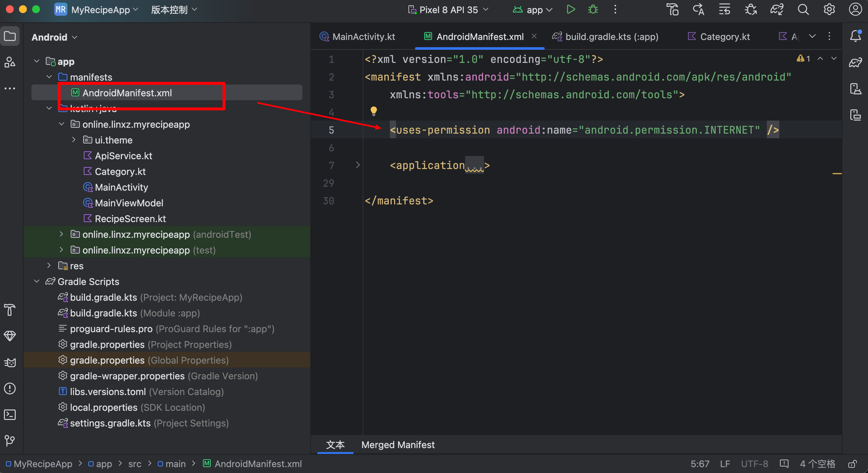The width and height of the screenshot is (868, 473).
Task: Open libs.versions.toml version catalog
Action: (141, 391)
